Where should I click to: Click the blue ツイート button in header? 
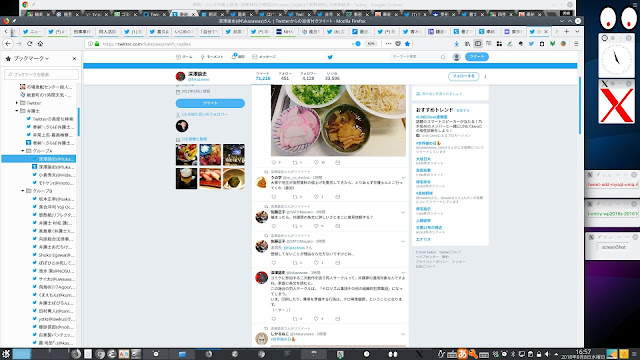477,57
